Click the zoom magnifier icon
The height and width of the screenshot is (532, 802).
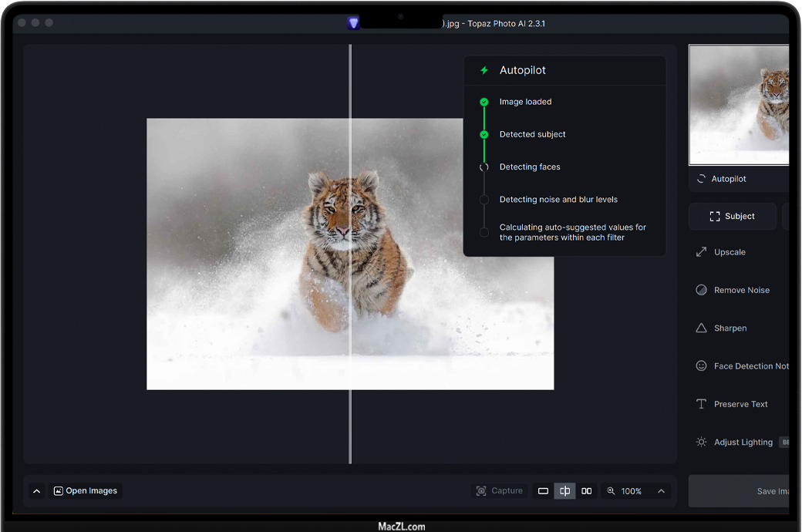tap(611, 491)
